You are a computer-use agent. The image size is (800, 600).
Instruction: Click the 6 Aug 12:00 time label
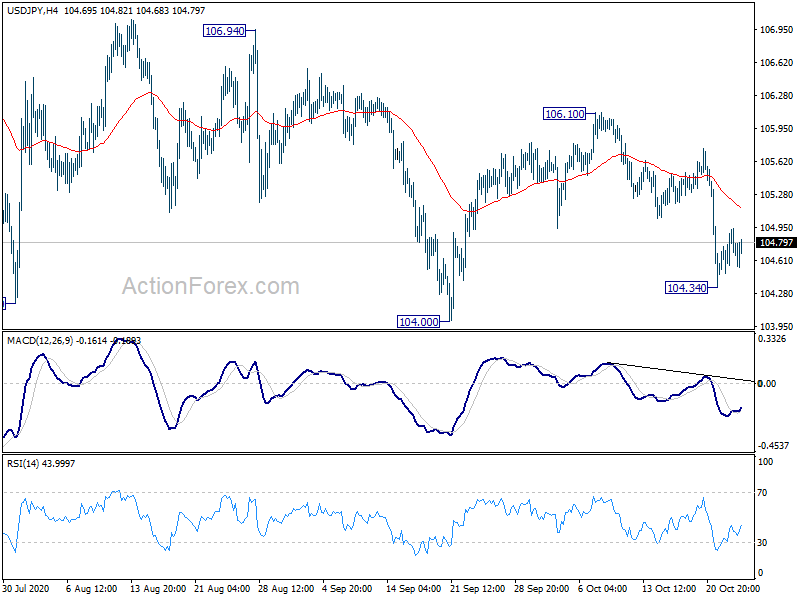(91, 589)
